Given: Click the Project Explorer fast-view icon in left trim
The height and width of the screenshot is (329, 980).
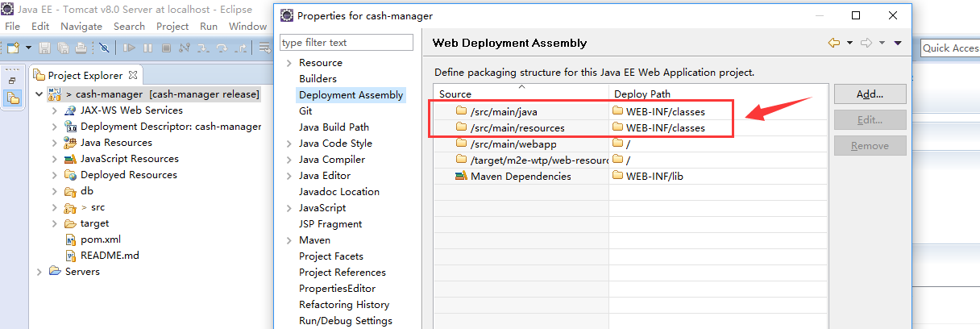Looking at the screenshot, I should (x=13, y=98).
